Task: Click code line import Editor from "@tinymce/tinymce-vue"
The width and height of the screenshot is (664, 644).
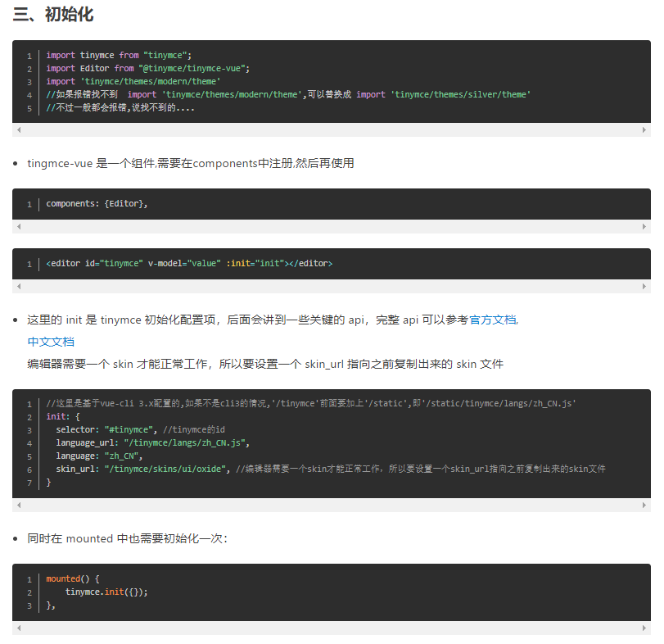Action: click(x=148, y=68)
